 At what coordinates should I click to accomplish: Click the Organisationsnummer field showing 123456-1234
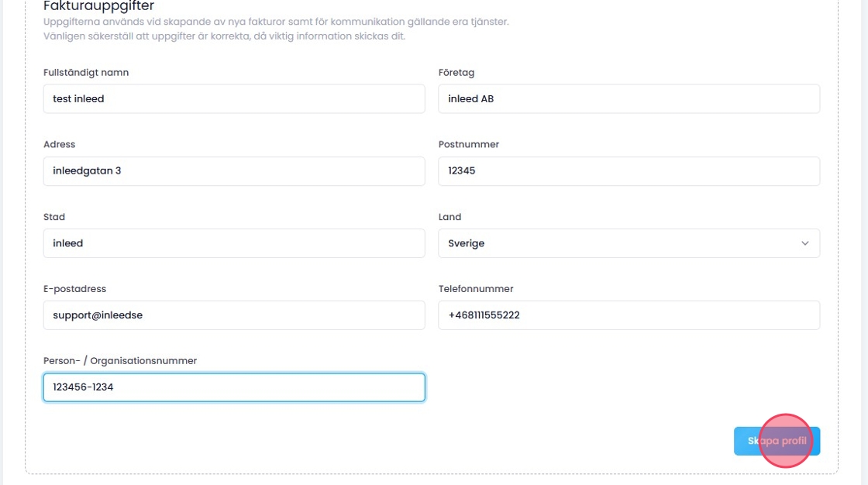click(x=234, y=387)
